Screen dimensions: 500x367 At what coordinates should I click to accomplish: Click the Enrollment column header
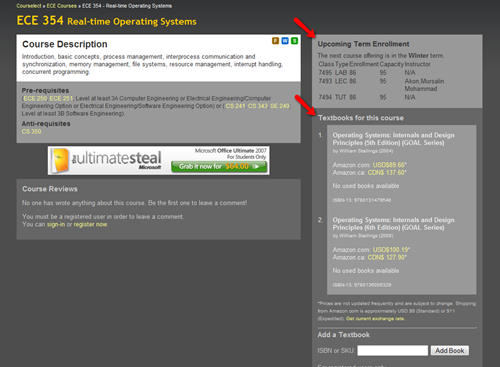point(364,64)
